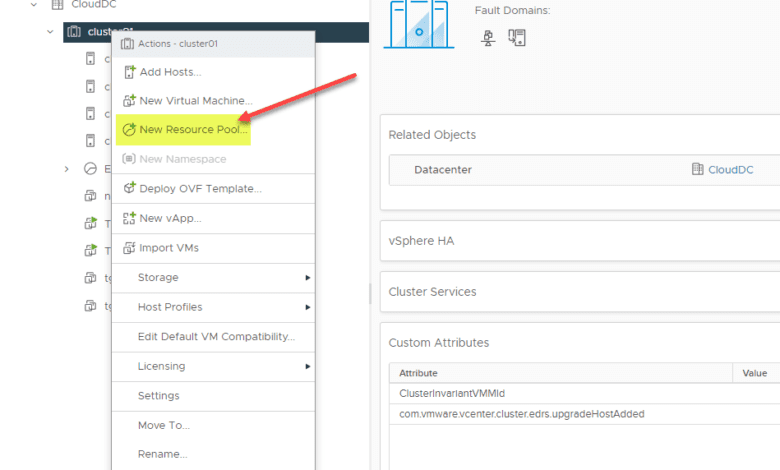
Task: Open the Licensing submenu
Action: [x=214, y=367]
